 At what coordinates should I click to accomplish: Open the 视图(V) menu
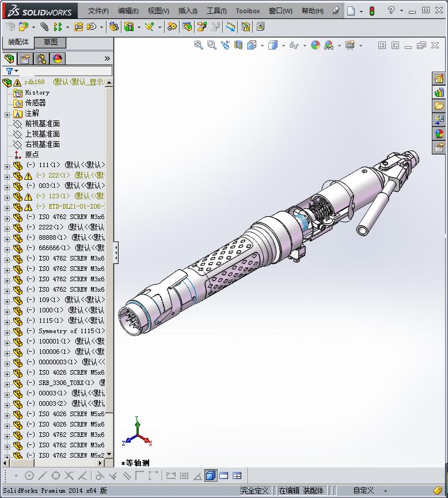[x=158, y=11]
